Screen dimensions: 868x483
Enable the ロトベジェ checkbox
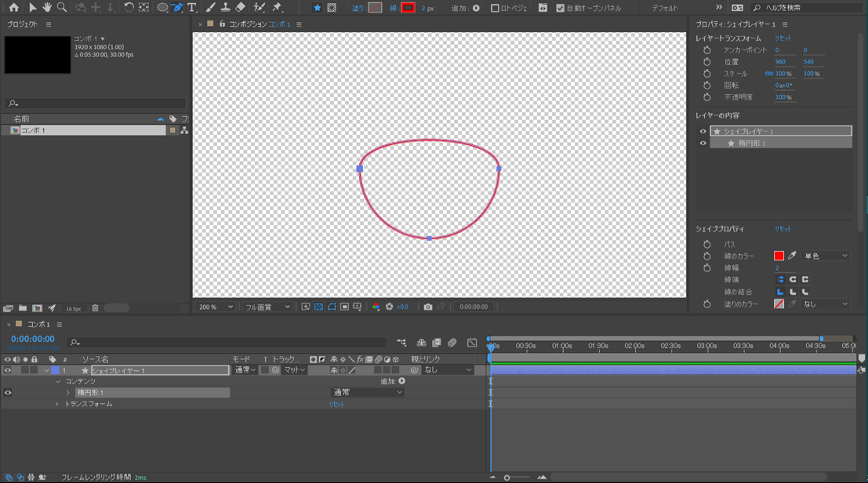[495, 8]
